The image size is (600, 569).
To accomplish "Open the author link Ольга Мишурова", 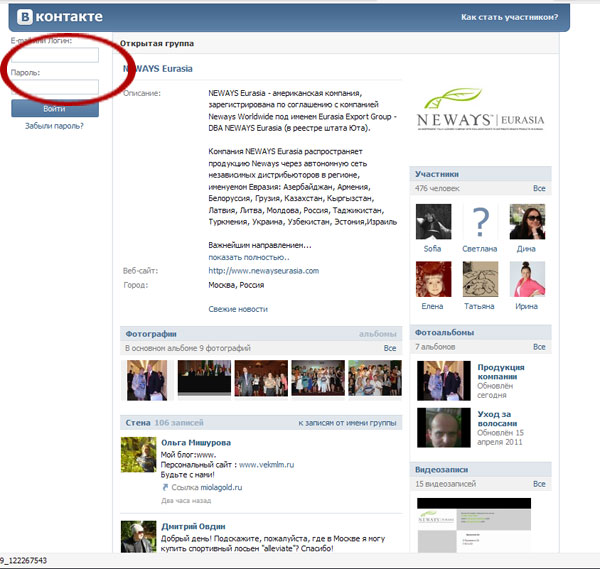I will 196,443.
